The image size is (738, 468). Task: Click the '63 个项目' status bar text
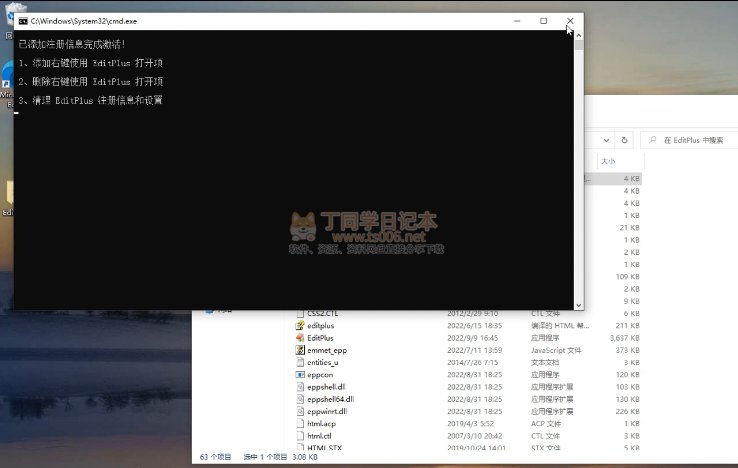[x=216, y=457]
